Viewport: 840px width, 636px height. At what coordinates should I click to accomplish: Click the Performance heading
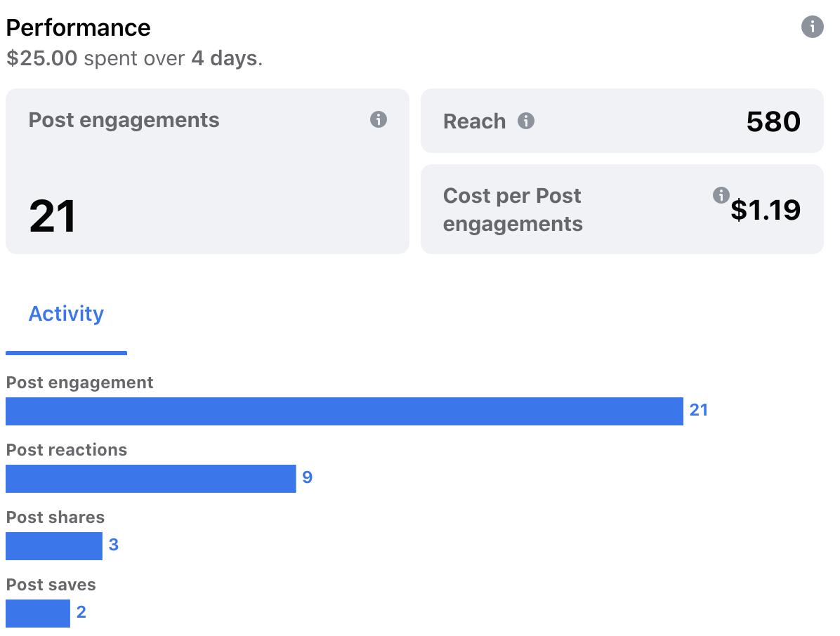78,28
